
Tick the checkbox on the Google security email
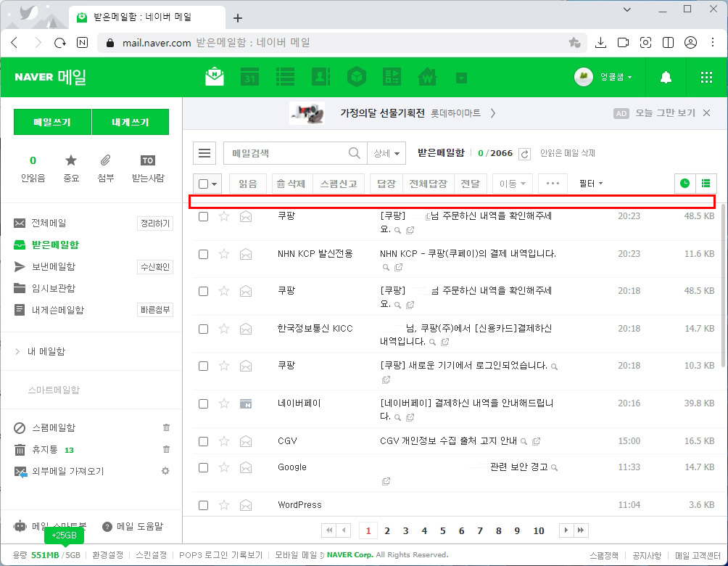(x=203, y=467)
